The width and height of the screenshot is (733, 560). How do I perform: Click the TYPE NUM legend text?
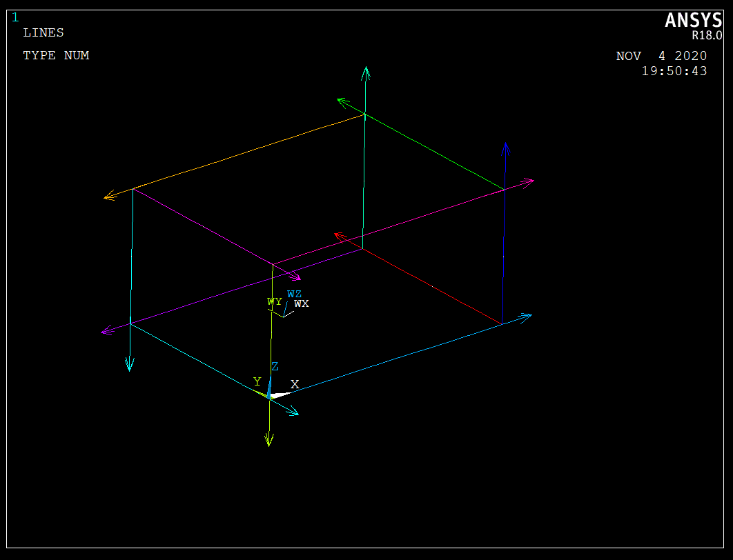[56, 55]
